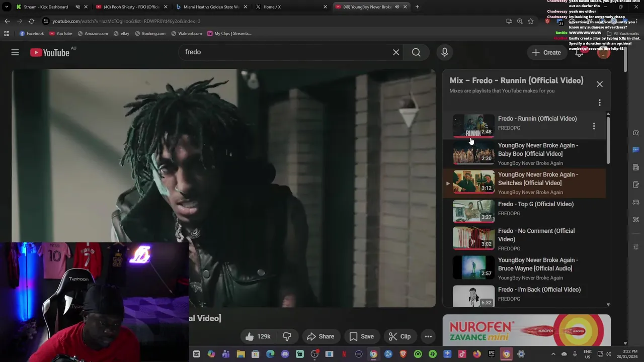This screenshot has width=644, height=362.
Task: Switch to Home / X tab
Action: pyautogui.click(x=290, y=7)
